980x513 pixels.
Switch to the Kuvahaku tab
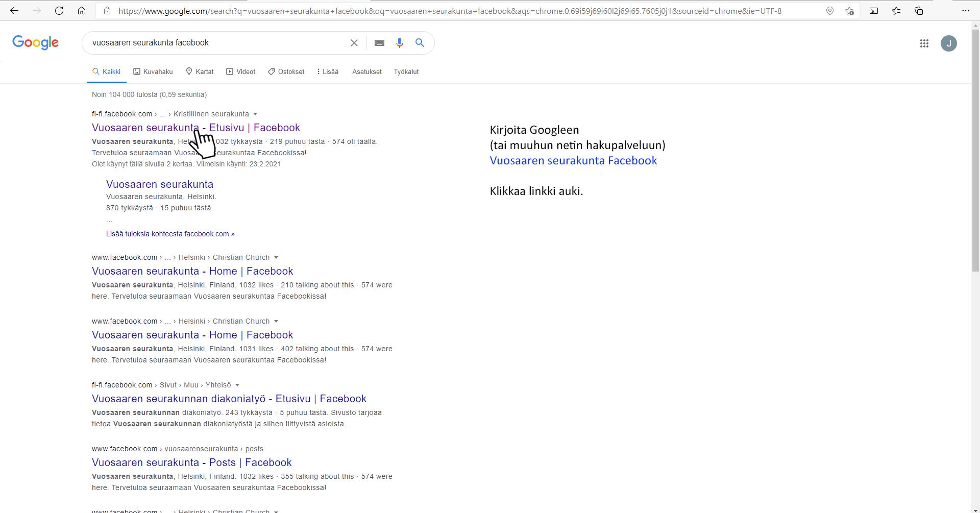(x=153, y=72)
